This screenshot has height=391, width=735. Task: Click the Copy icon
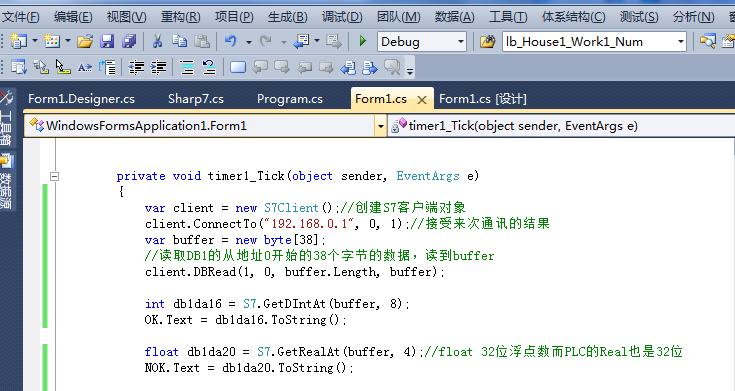click(180, 42)
